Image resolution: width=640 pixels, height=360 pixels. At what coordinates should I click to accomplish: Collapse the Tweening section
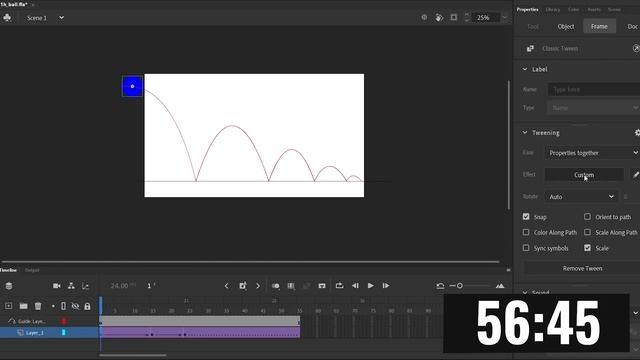tap(525, 133)
